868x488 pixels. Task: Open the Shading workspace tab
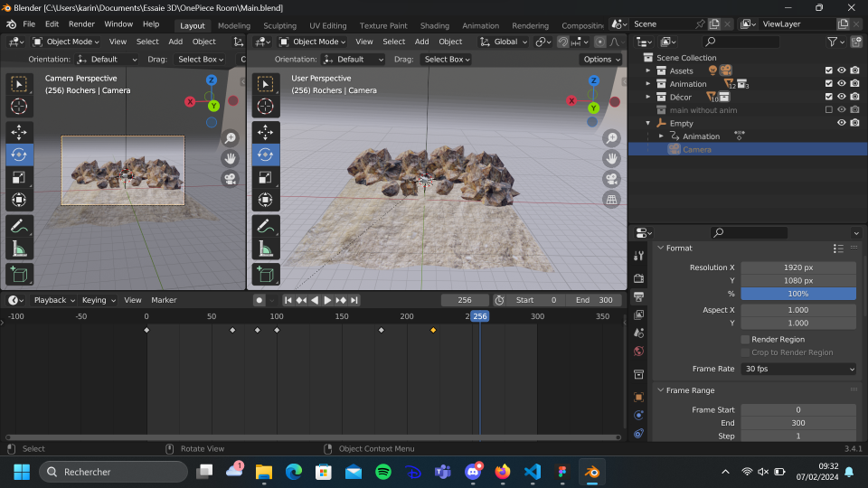pyautogui.click(x=434, y=25)
